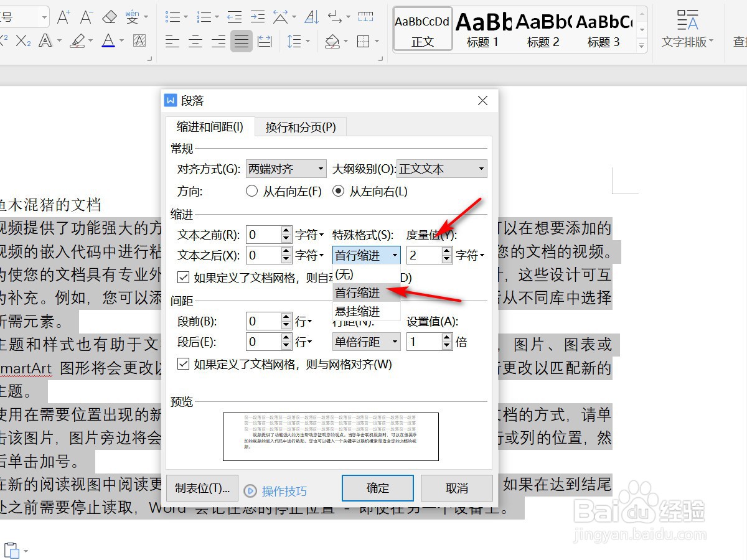Screen dimensions: 747x560
Task: Switch to the 缩进和间距(I) tab
Action: [210, 126]
